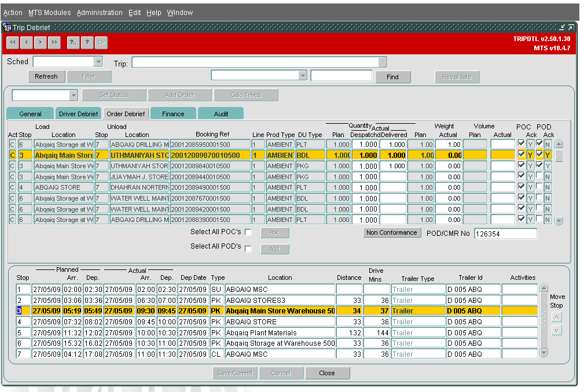Move stop down with V button
Screen dimensions: 584x392
tap(556, 330)
